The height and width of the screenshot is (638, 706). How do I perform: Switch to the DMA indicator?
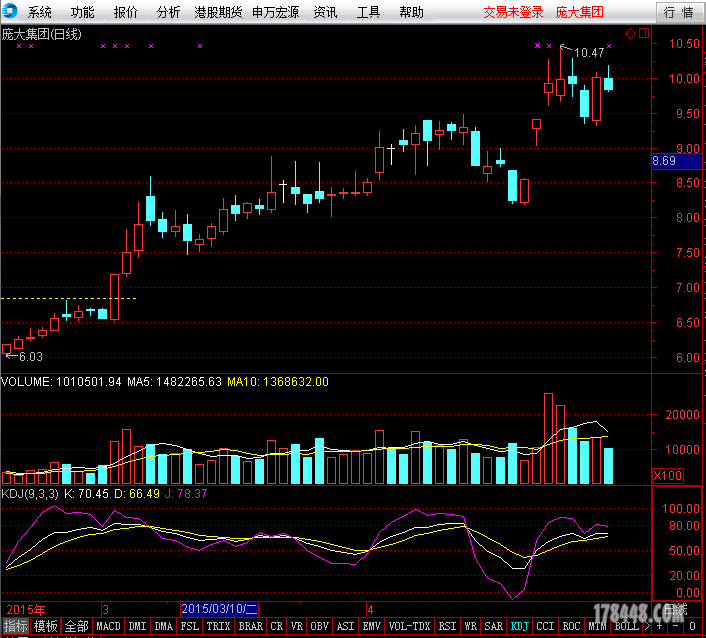click(x=163, y=626)
